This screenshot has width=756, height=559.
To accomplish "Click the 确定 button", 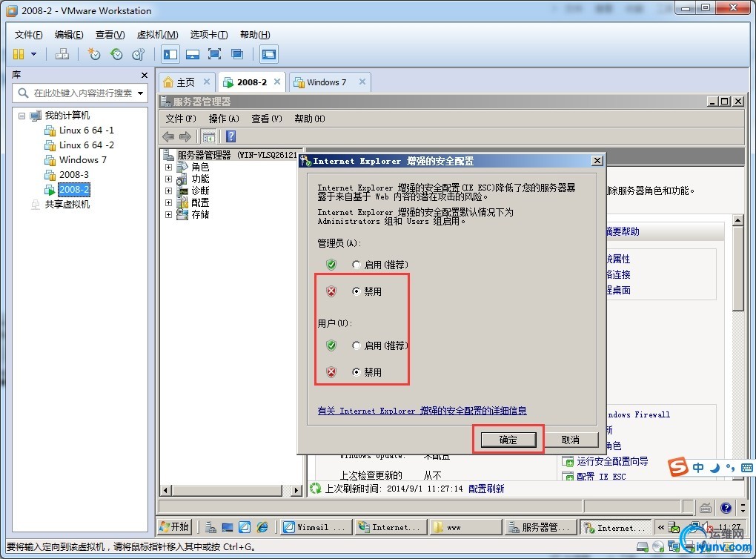I will click(508, 440).
